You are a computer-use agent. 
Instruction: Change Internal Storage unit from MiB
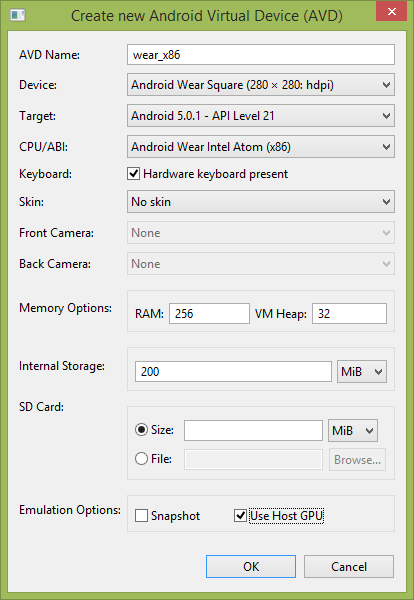(x=362, y=372)
